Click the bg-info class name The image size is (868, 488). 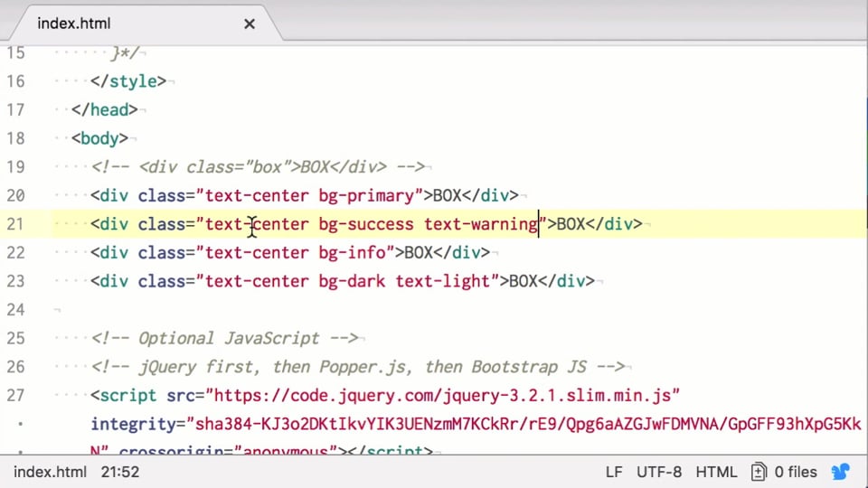click(352, 253)
